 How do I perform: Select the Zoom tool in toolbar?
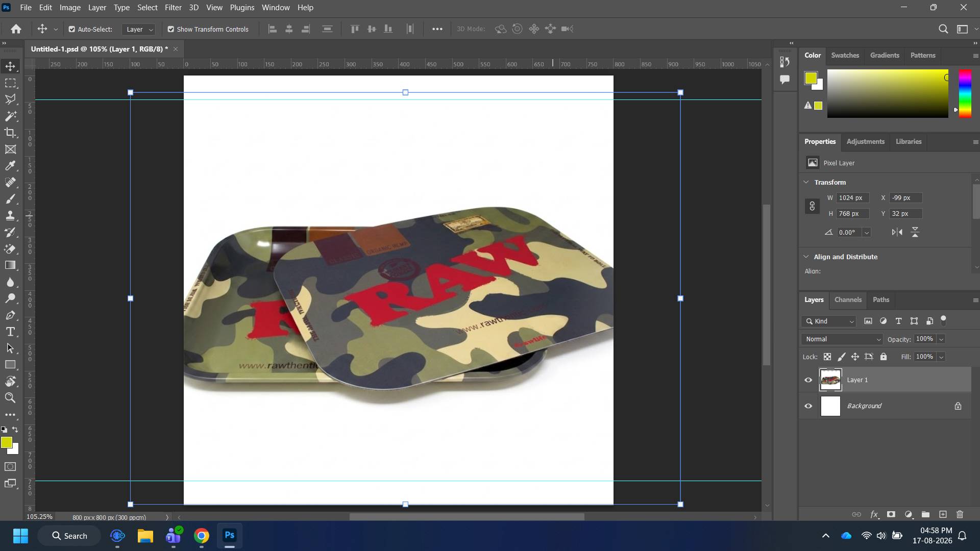point(10,398)
